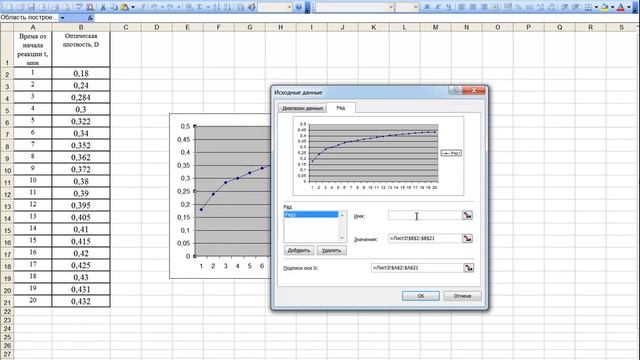
Task: Click the red Font color icon
Action: tap(620, 7)
